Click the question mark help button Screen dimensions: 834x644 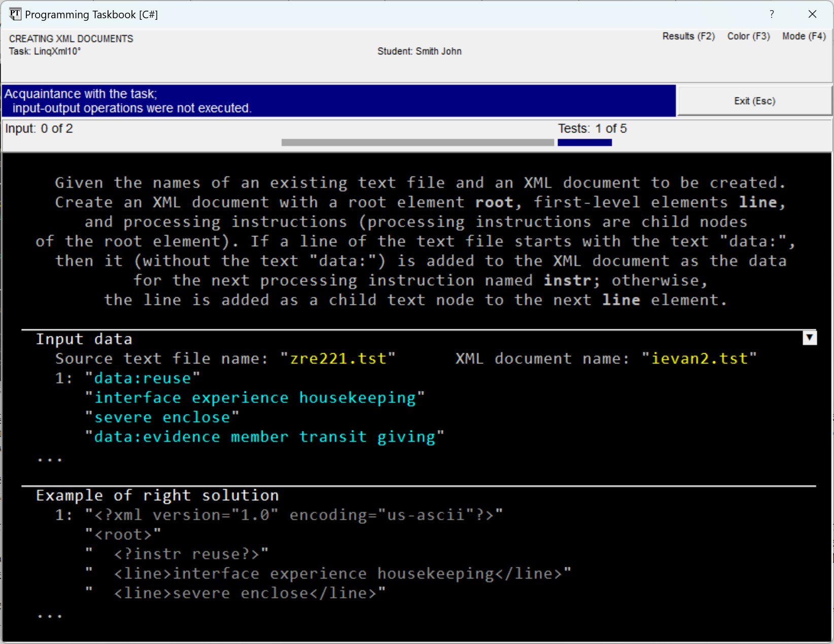[771, 14]
